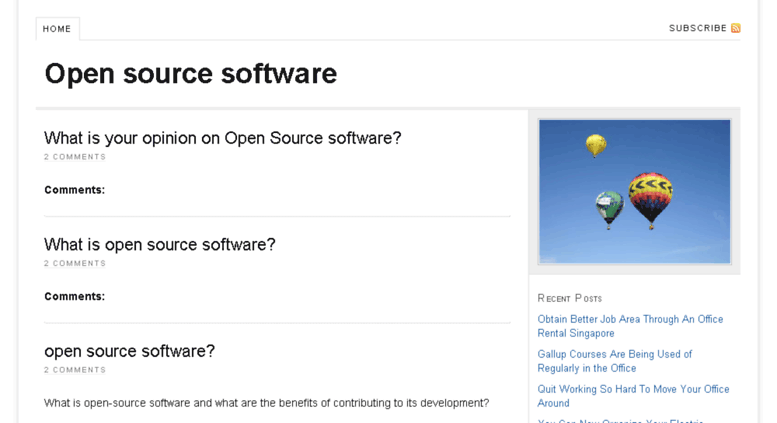
Task: Open 'Quit Working So Hard To Move Your Office Around'
Action: [633, 396]
